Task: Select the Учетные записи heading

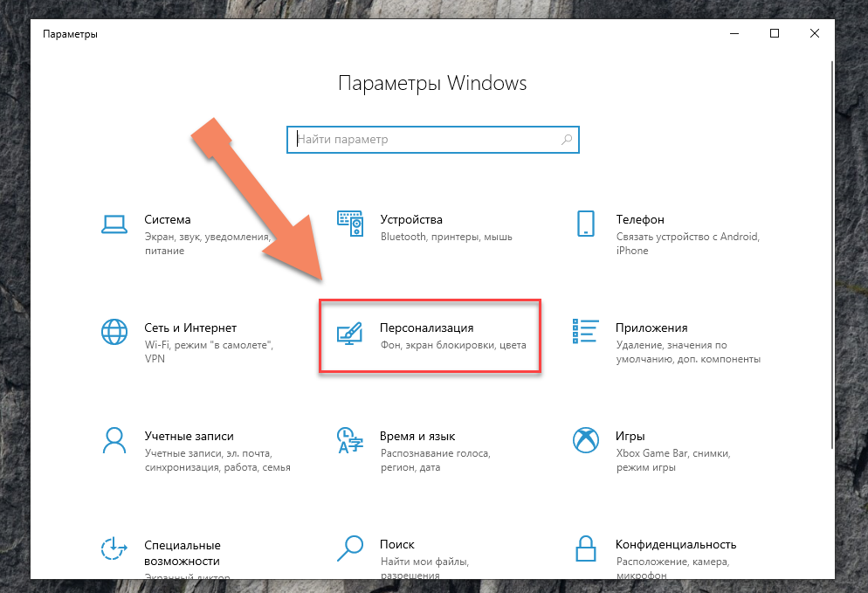Action: (189, 436)
